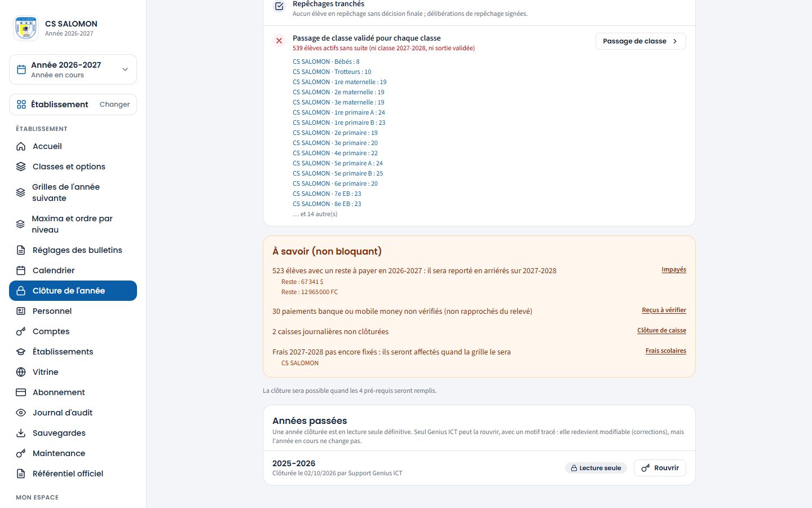Click the grid icon beside Établissement
812x508 pixels.
(x=21, y=104)
